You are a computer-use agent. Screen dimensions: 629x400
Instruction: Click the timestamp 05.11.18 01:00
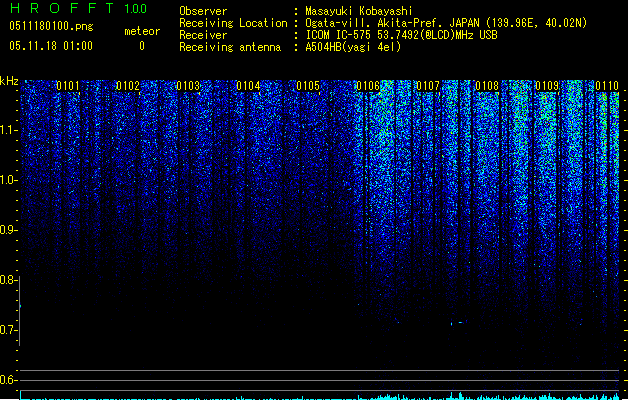click(51, 46)
